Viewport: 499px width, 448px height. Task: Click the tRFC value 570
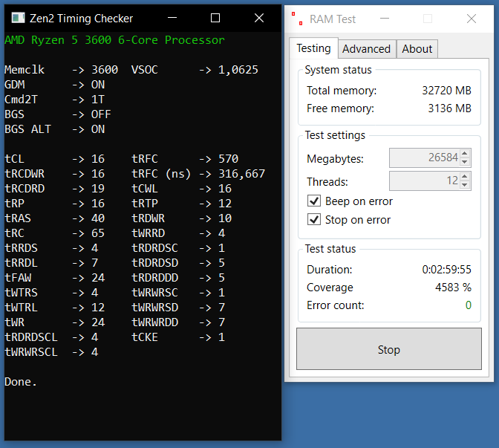pos(228,159)
